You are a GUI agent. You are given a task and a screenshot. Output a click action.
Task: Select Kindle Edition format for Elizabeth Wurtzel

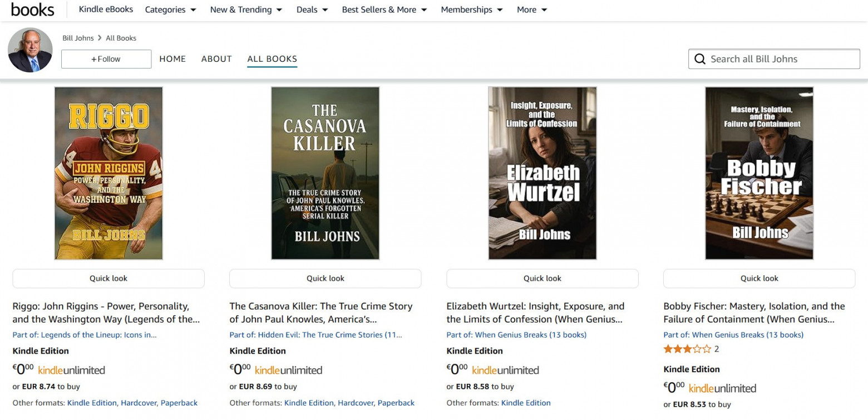(x=526, y=403)
